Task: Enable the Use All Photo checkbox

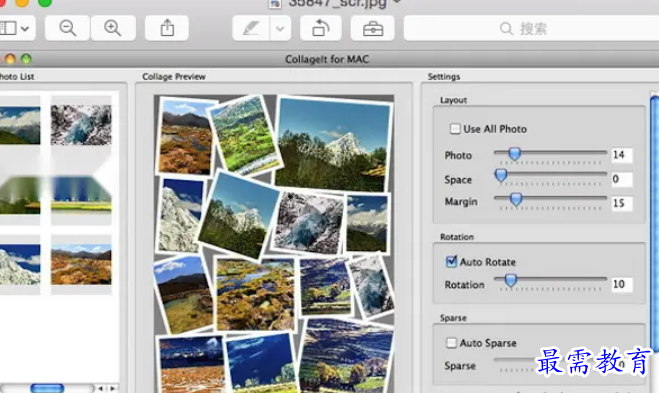Action: pos(455,129)
